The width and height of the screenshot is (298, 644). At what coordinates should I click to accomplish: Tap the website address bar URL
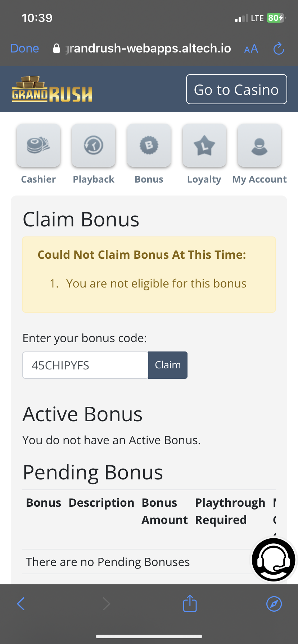pos(148,49)
